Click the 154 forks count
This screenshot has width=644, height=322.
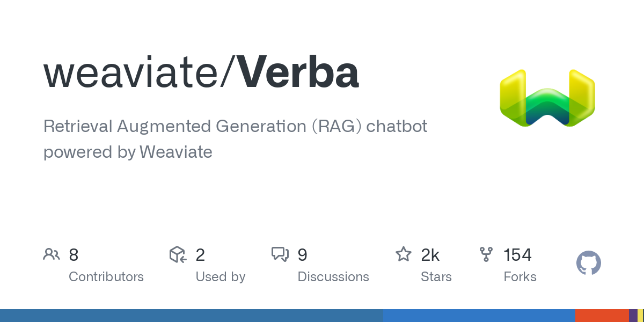tap(517, 255)
